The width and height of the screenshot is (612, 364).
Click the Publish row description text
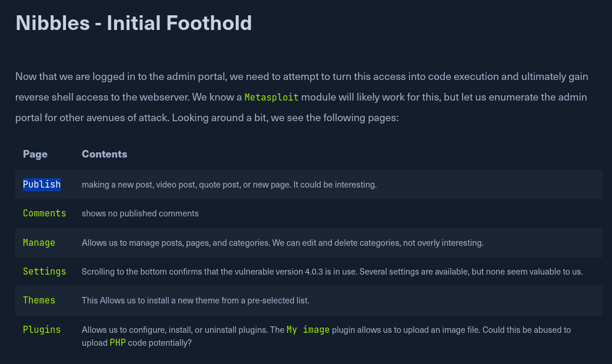pyautogui.click(x=229, y=185)
